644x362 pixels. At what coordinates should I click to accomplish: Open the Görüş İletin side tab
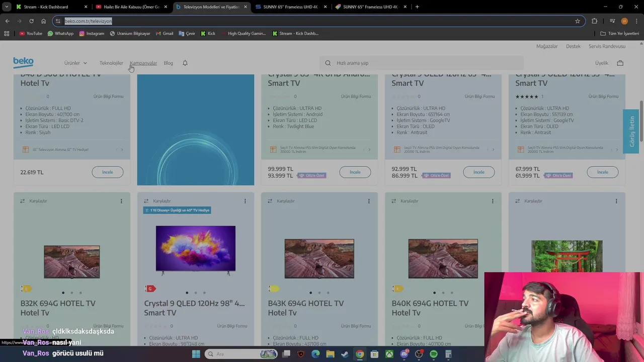click(x=632, y=132)
